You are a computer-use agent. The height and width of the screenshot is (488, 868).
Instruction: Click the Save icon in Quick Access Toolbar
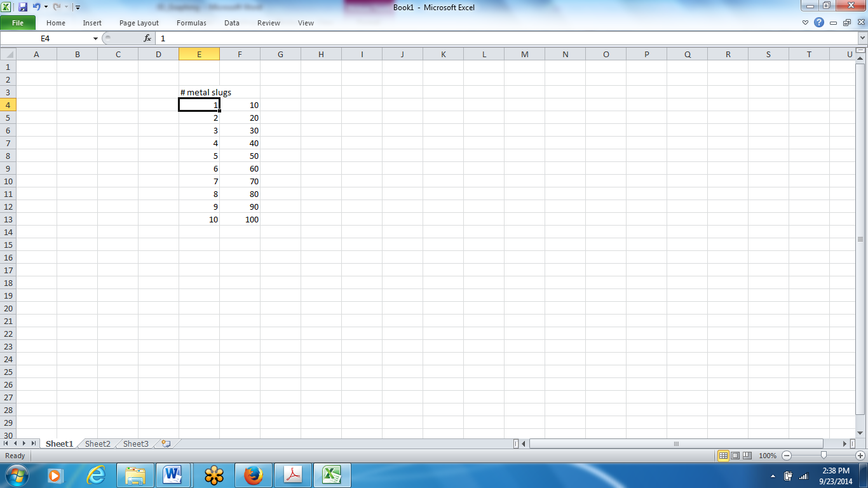[x=24, y=7]
